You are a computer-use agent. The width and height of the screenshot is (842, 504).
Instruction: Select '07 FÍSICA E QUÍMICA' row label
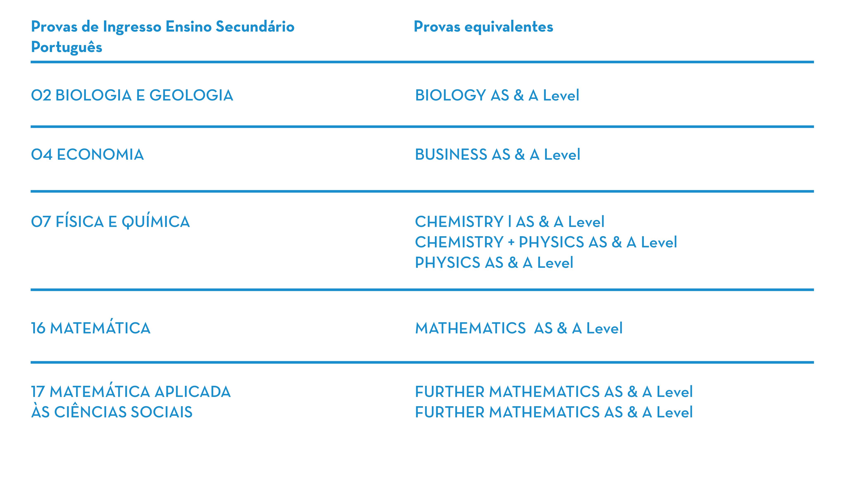[x=110, y=222]
